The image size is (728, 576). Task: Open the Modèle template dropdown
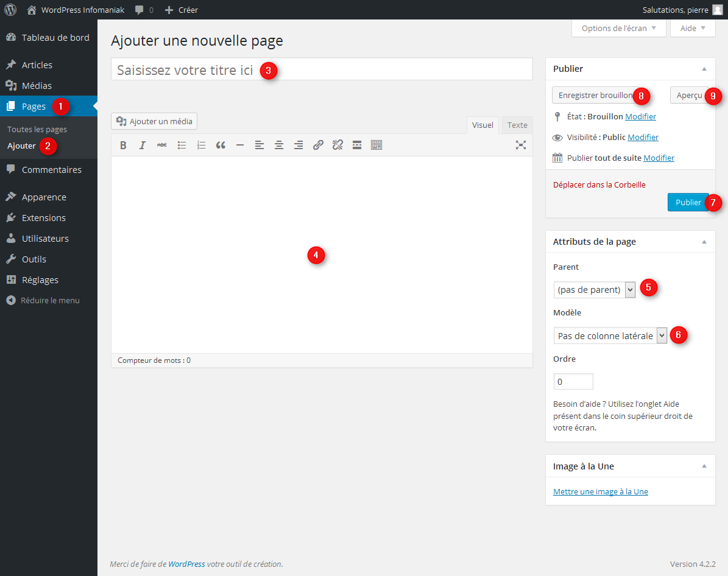click(x=610, y=335)
